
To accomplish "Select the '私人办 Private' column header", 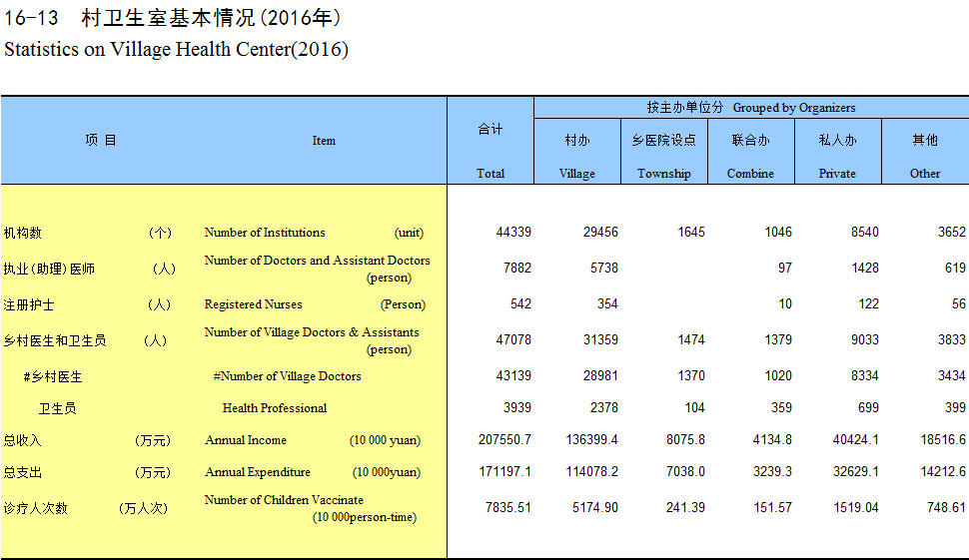I will [837, 152].
